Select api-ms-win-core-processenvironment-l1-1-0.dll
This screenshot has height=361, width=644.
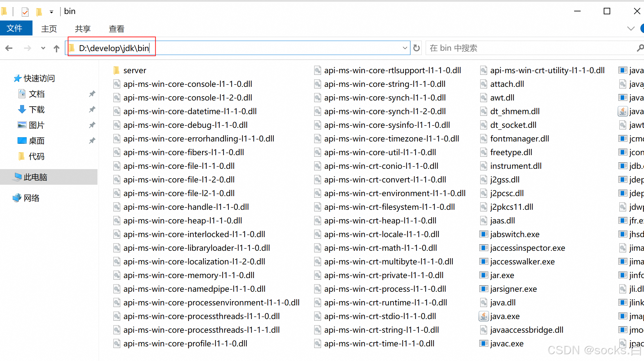click(x=212, y=302)
